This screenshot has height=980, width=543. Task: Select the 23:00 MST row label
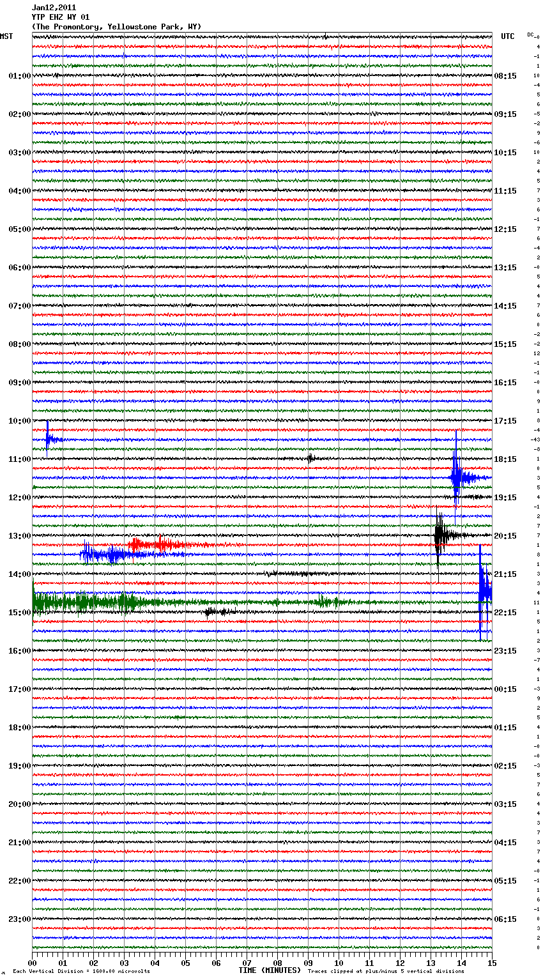pyautogui.click(x=19, y=919)
